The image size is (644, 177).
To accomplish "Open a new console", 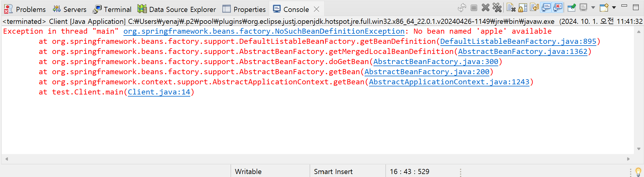I will (604, 8).
